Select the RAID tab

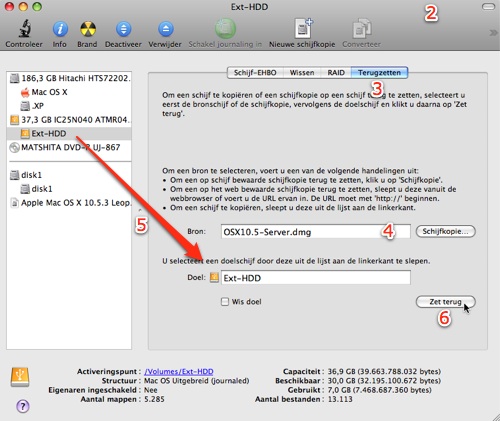pyautogui.click(x=336, y=73)
